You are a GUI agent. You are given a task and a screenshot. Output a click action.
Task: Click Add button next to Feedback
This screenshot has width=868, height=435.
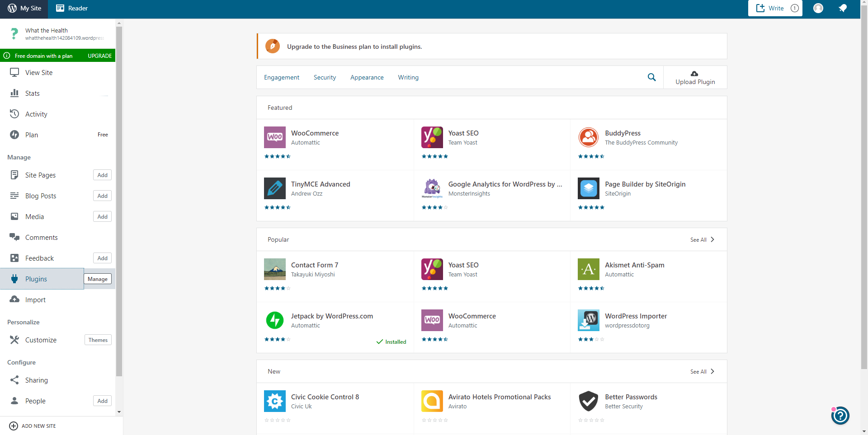pos(103,258)
